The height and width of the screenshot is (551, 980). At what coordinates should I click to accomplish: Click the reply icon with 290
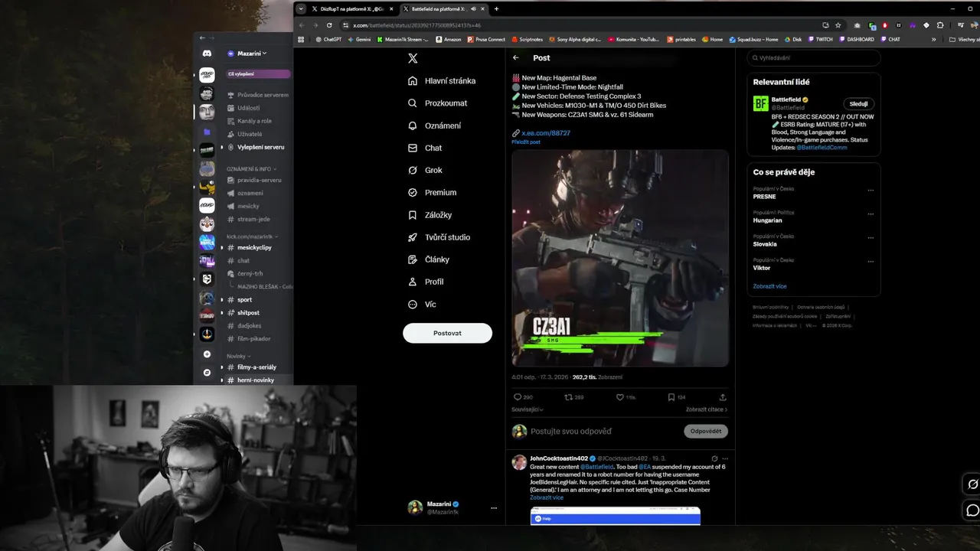(523, 397)
